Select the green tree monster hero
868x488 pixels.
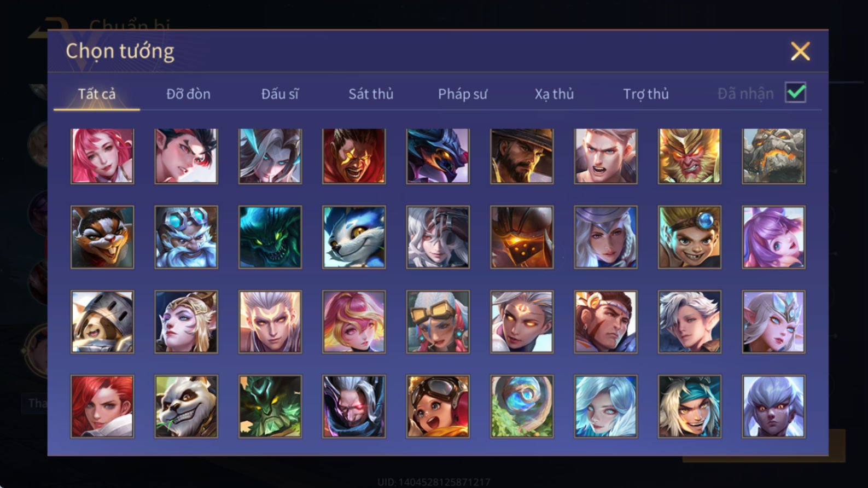(x=270, y=406)
